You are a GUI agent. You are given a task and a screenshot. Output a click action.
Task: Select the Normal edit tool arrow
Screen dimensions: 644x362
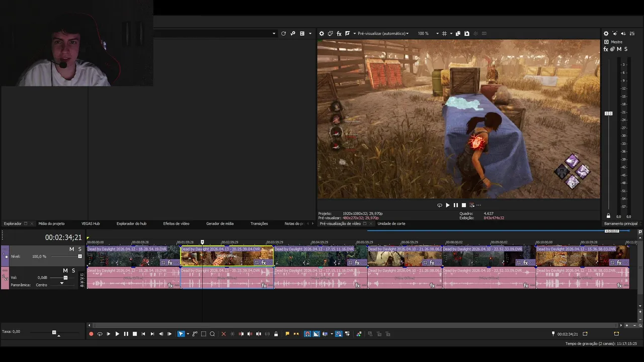181,334
